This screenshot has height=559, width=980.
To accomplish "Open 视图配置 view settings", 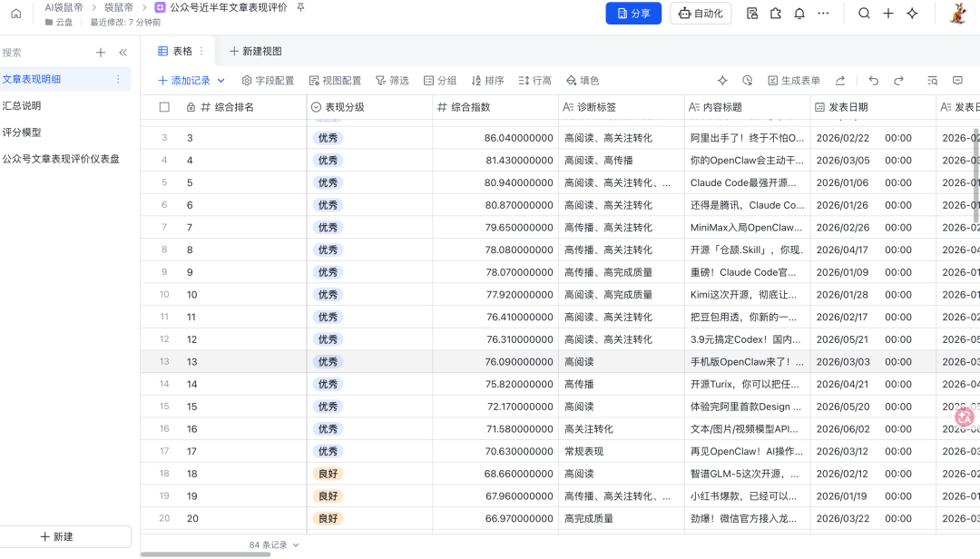I will click(335, 81).
